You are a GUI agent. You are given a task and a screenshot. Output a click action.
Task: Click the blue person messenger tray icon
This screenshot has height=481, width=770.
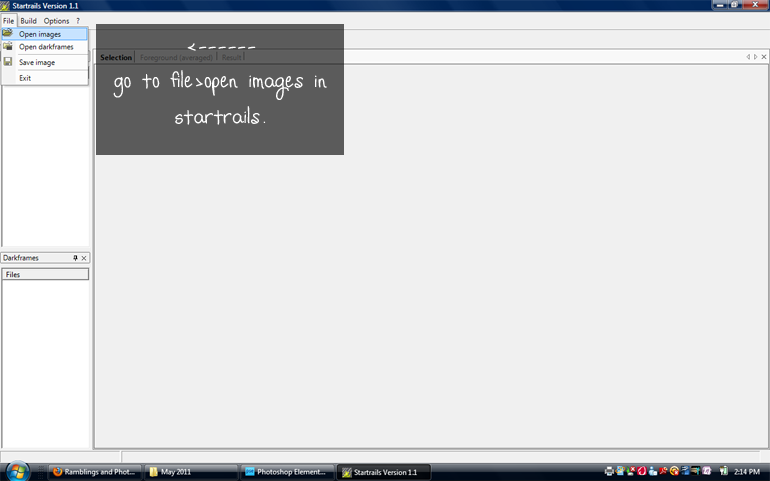pyautogui.click(x=653, y=471)
